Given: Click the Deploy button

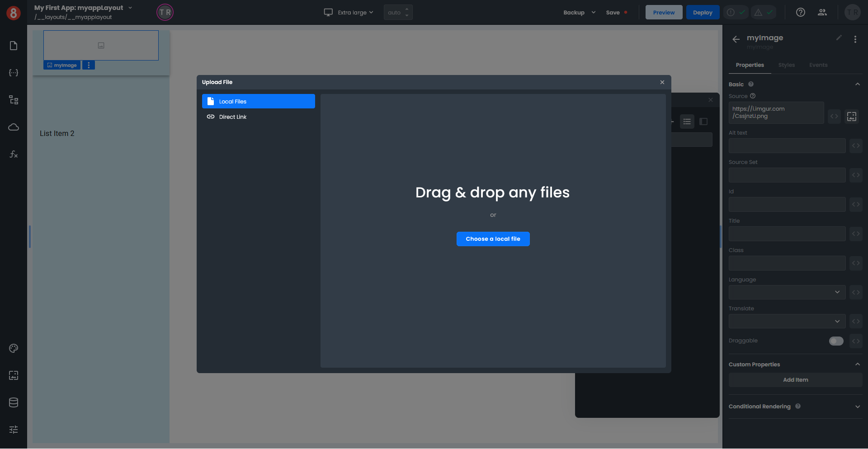Looking at the screenshot, I should click(x=703, y=12).
